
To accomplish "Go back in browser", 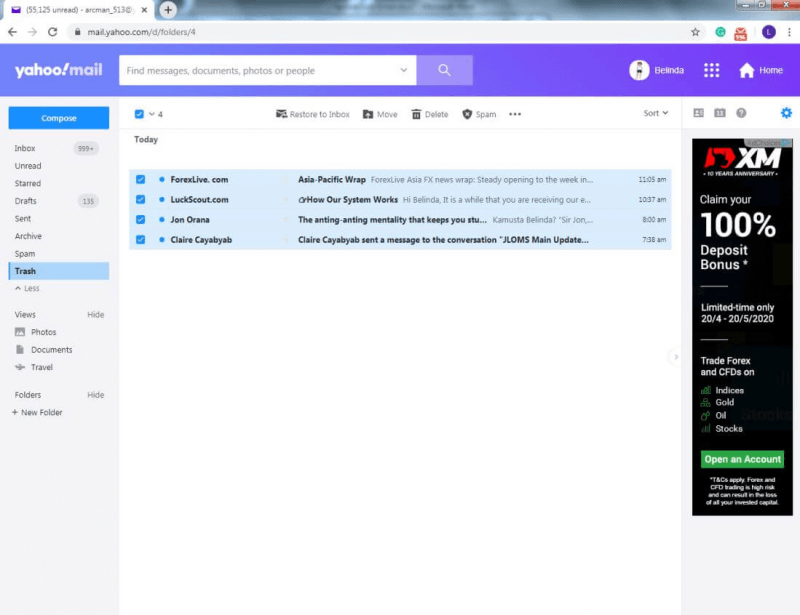I will (x=12, y=32).
